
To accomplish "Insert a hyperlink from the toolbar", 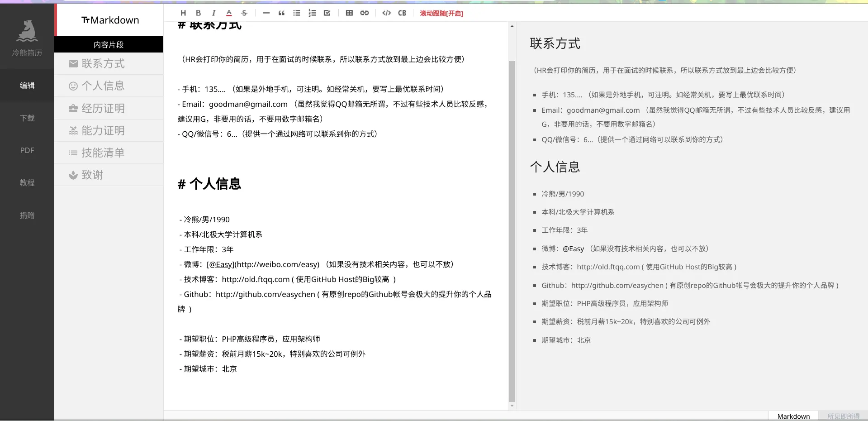I will [x=365, y=13].
